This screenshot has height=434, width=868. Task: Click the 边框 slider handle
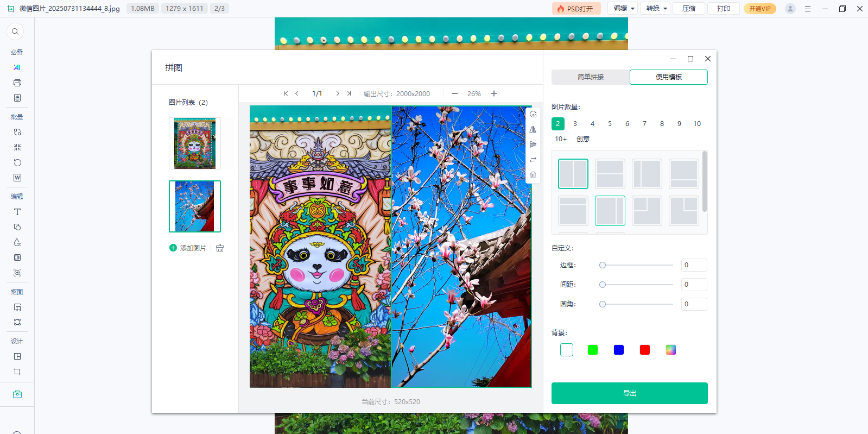[603, 265]
